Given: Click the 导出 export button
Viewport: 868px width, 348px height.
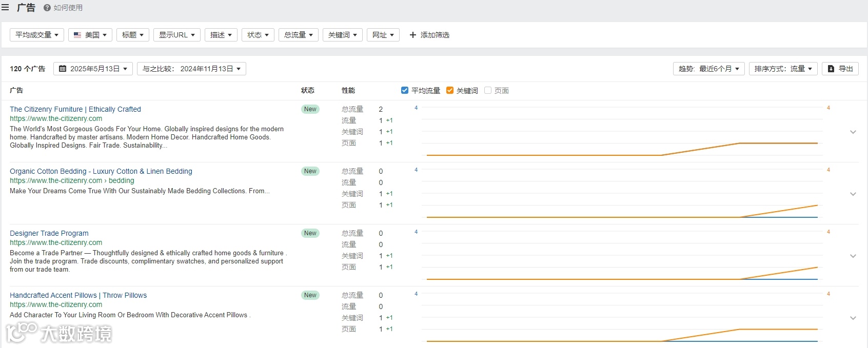Looking at the screenshot, I should tap(840, 69).
